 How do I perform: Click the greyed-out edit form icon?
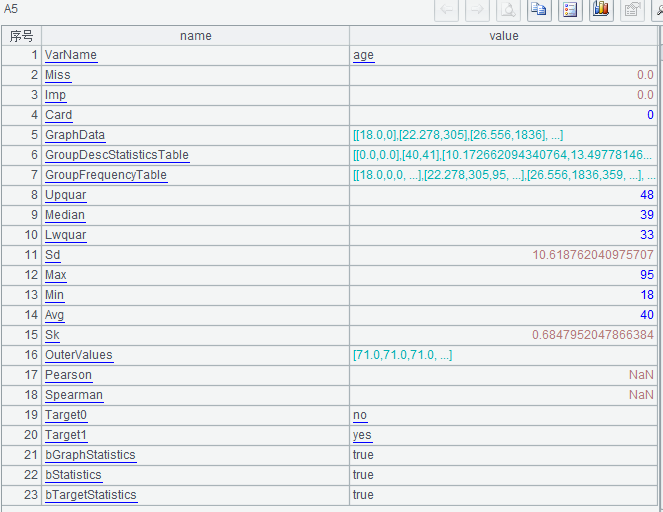tap(632, 9)
